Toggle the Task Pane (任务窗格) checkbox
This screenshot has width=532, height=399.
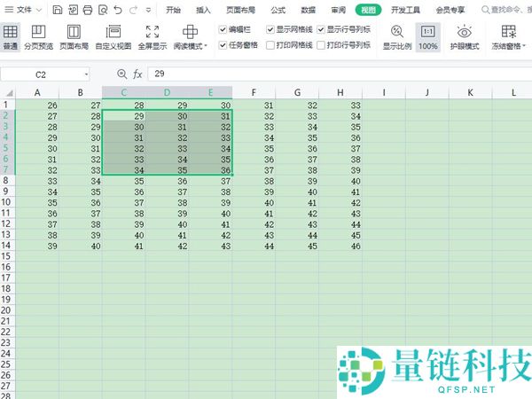[x=223, y=45]
